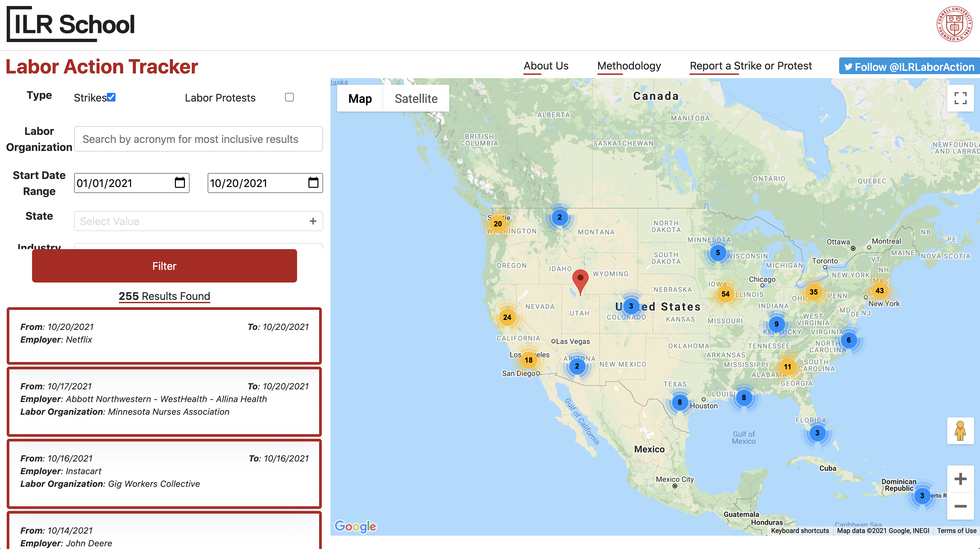980x549 pixels.
Task: Enable the Labor Protests checkbox
Action: 289,98
